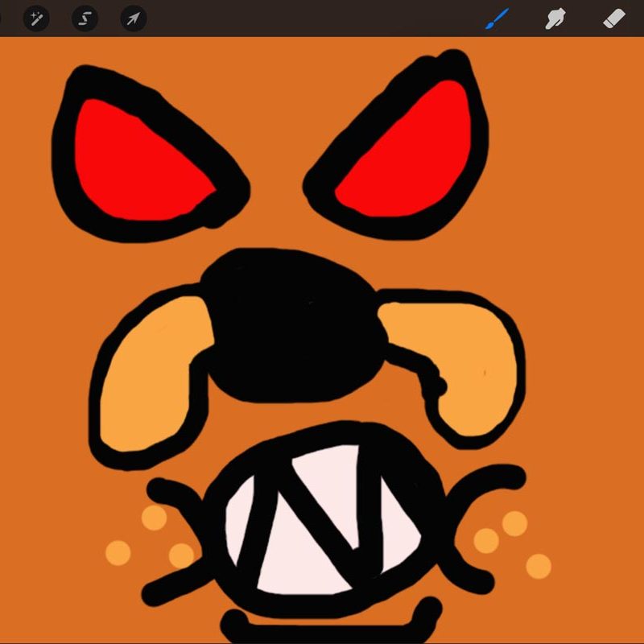Open the Adjustments magic wand menu
The image size is (644, 644).
coord(36,18)
